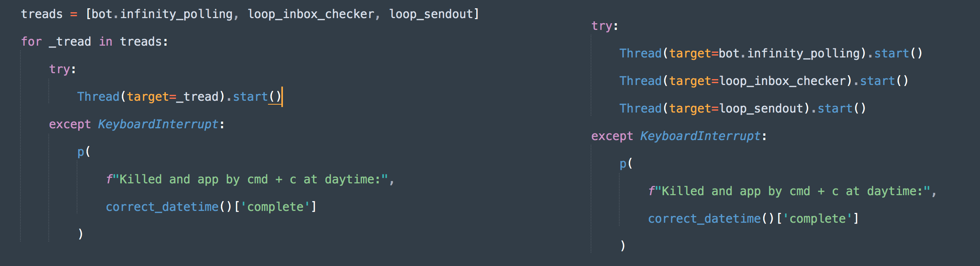Viewport: 980px width, 266px height.
Task: Click 'loop_inbox_checker' in the treads list
Action: pyautogui.click(x=311, y=15)
